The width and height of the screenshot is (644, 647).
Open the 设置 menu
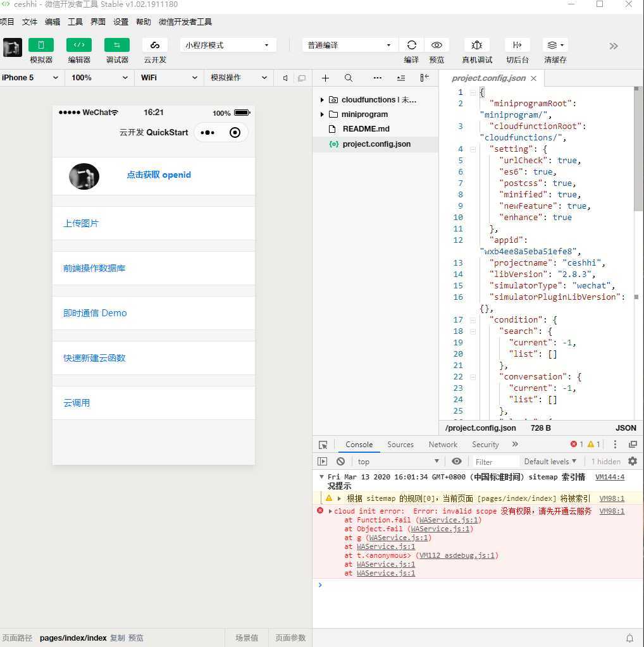coord(121,22)
